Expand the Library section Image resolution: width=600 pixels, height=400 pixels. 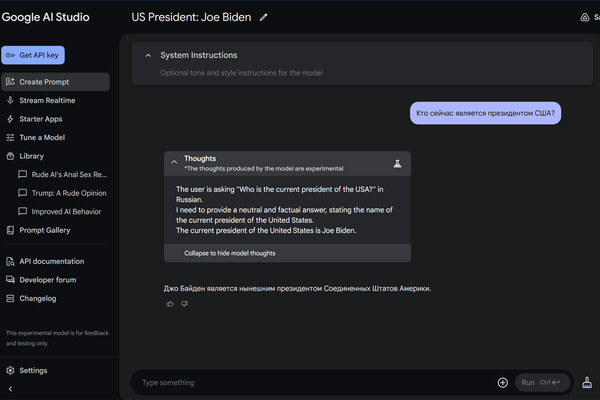click(10, 156)
